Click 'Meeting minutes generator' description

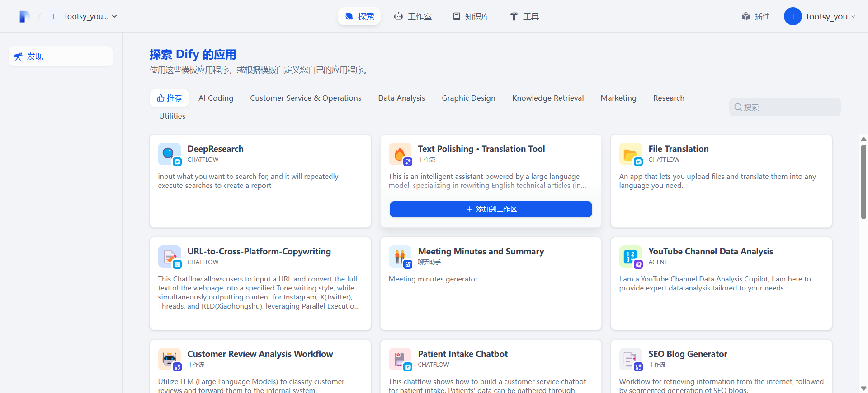pos(433,279)
